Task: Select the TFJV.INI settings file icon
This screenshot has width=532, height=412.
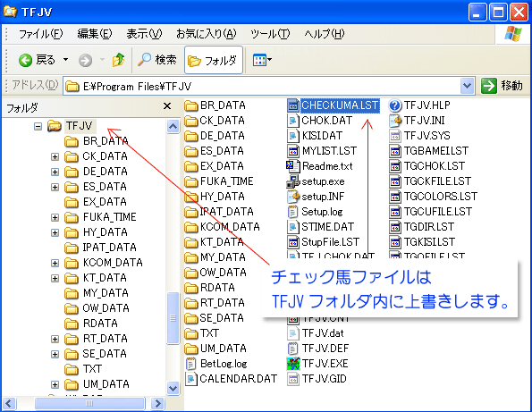Action: tap(395, 121)
